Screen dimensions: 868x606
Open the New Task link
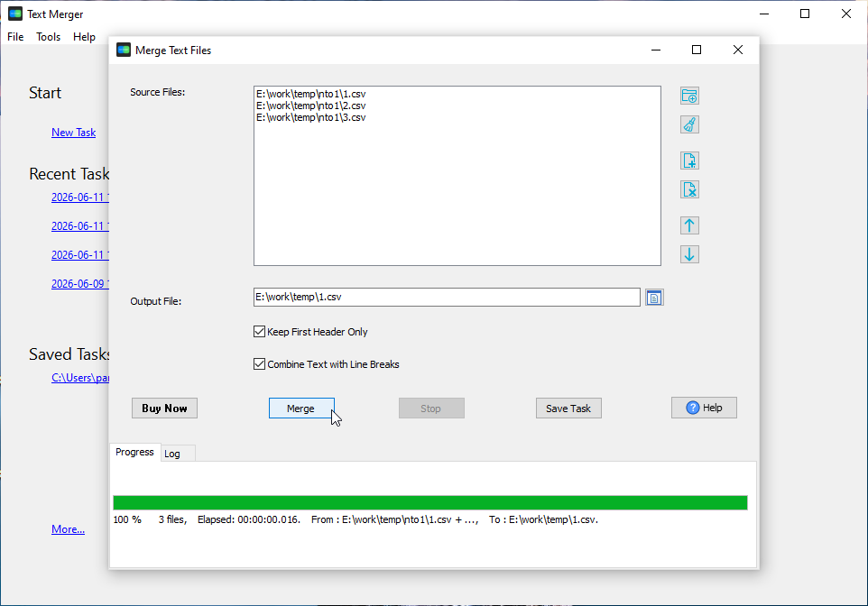click(x=74, y=133)
